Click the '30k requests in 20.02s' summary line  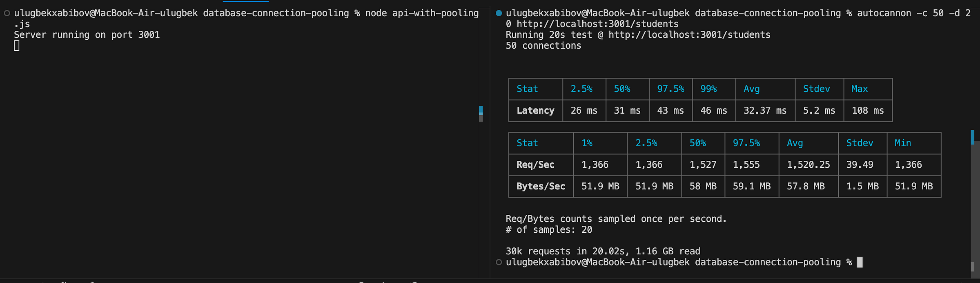coord(603,252)
